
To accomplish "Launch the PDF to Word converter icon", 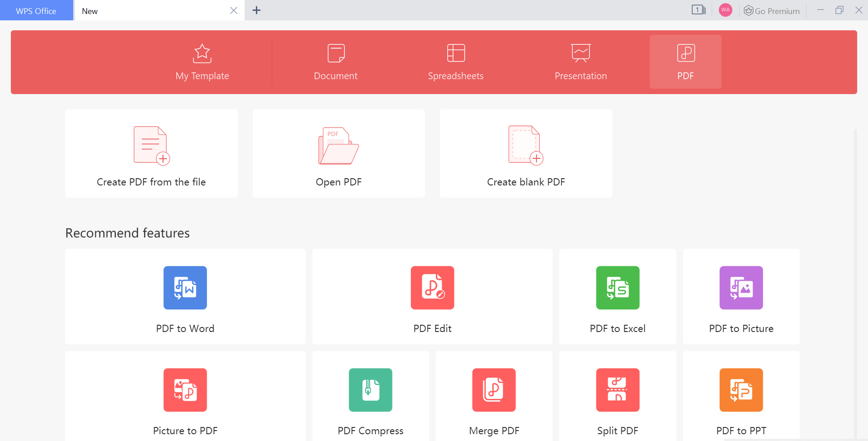I will pyautogui.click(x=185, y=288).
